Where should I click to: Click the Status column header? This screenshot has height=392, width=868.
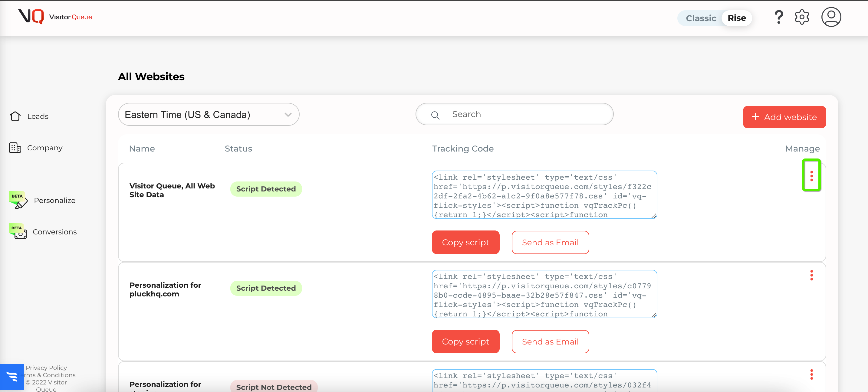[x=238, y=149]
